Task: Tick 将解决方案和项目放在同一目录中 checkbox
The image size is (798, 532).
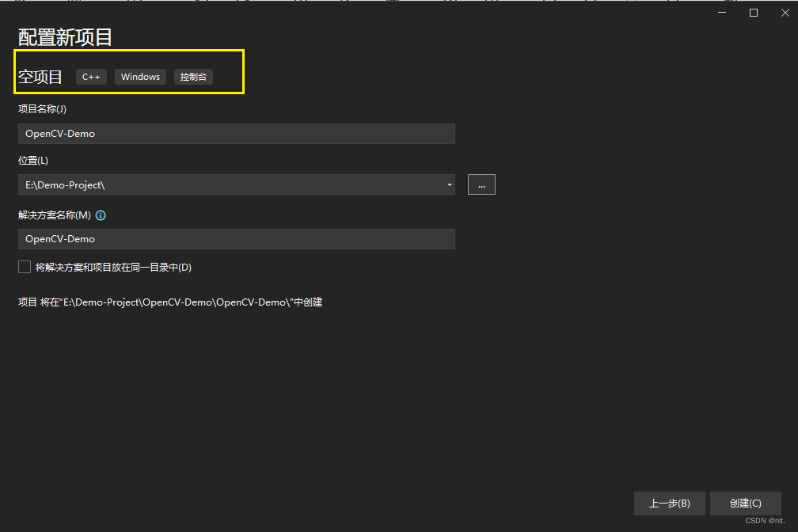Action: coord(25,267)
